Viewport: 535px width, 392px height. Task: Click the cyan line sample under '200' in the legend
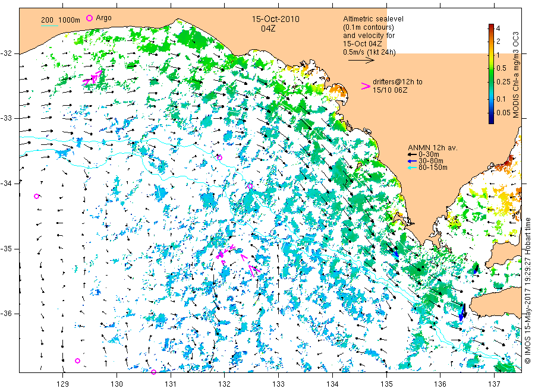pos(49,26)
